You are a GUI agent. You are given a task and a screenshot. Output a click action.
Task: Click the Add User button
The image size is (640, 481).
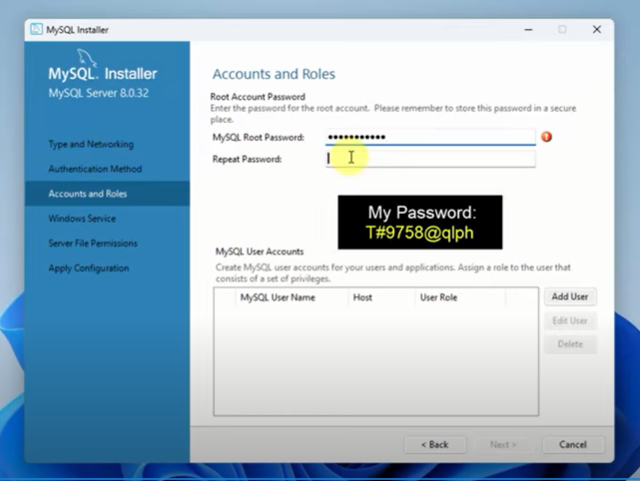(570, 297)
